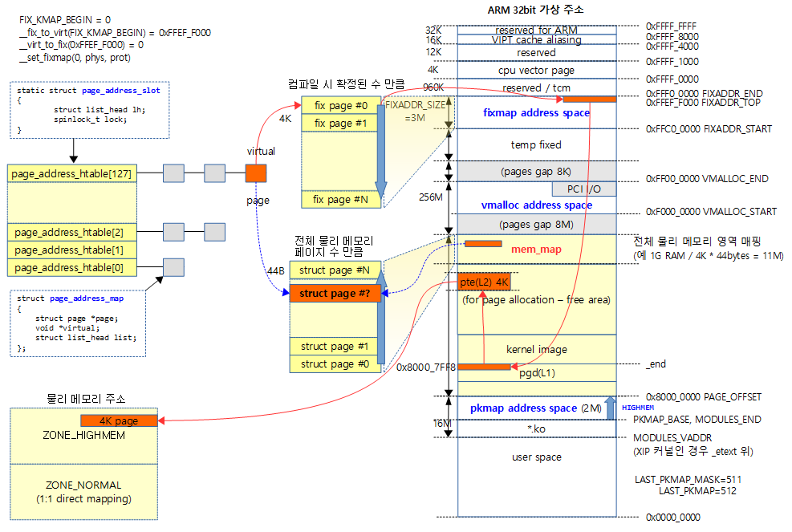Click the page_address_htable[0] entry
This screenshot has width=792, height=532.
point(72,267)
